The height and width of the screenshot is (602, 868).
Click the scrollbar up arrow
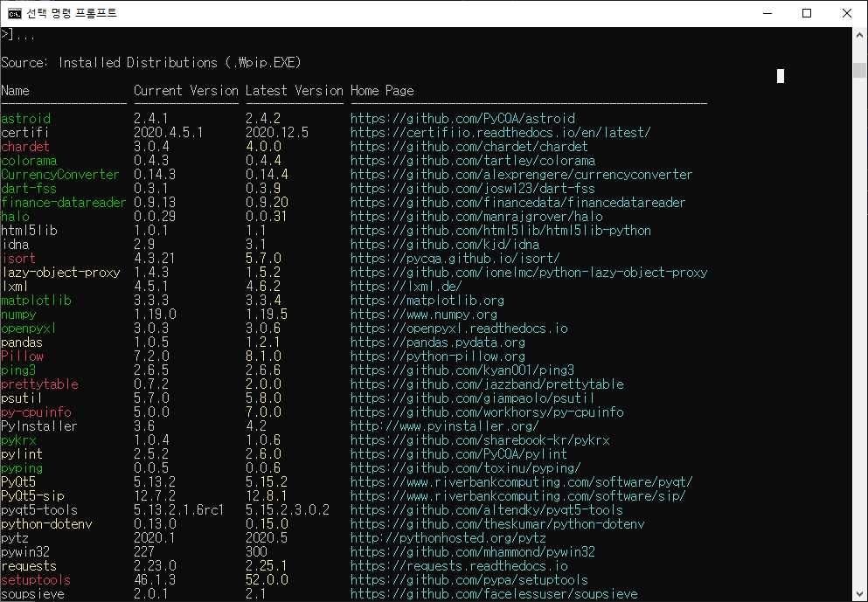[x=859, y=34]
